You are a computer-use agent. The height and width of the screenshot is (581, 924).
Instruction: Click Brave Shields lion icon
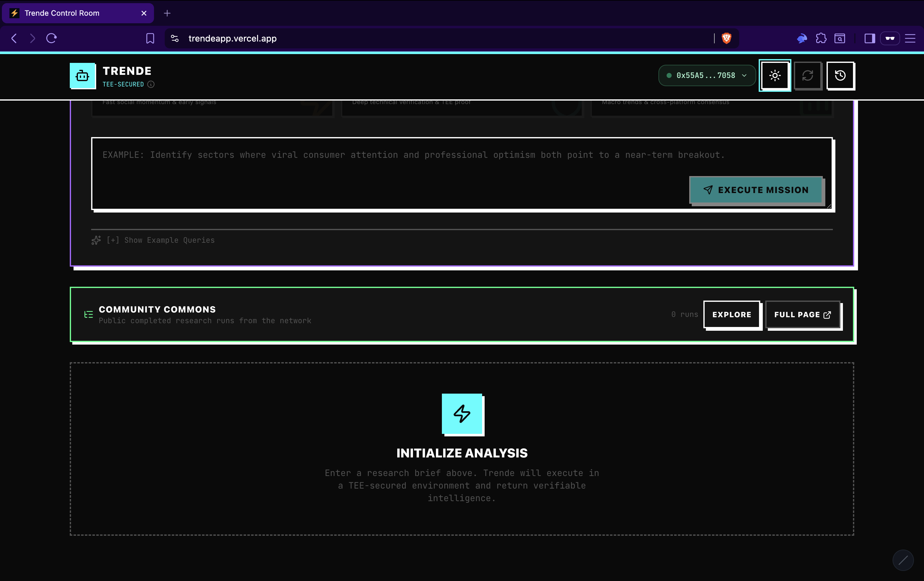click(726, 38)
